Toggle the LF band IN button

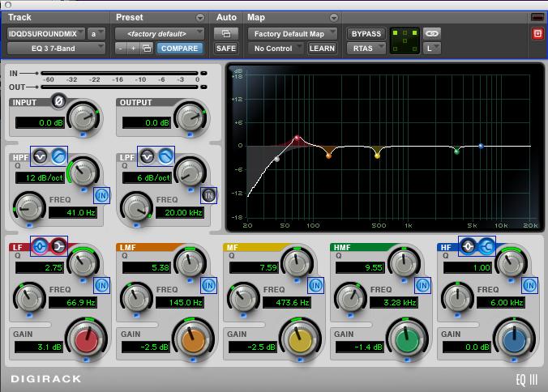101,286
